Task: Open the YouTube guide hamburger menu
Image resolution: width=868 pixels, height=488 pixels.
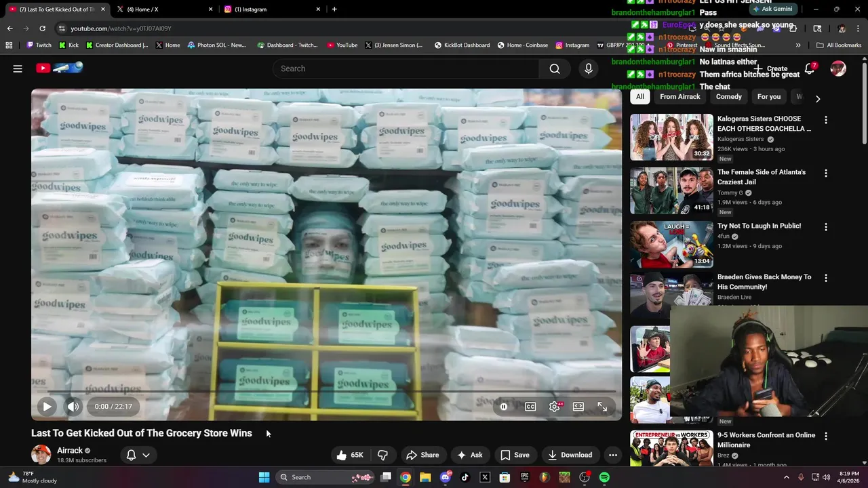Action: [18, 68]
